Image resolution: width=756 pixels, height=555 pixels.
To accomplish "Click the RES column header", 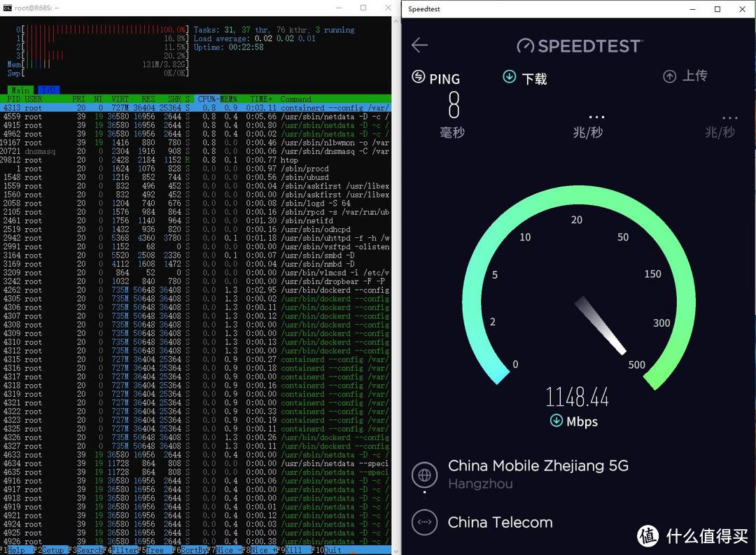I will click(x=148, y=99).
